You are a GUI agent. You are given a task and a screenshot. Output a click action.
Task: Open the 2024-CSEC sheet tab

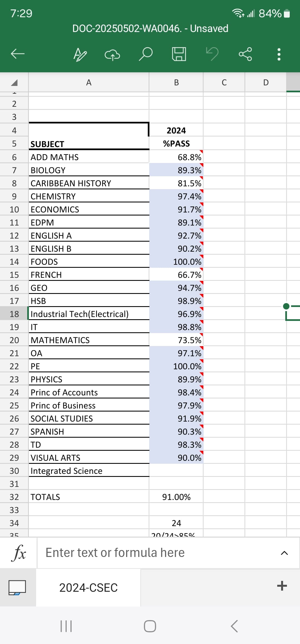coord(88,588)
